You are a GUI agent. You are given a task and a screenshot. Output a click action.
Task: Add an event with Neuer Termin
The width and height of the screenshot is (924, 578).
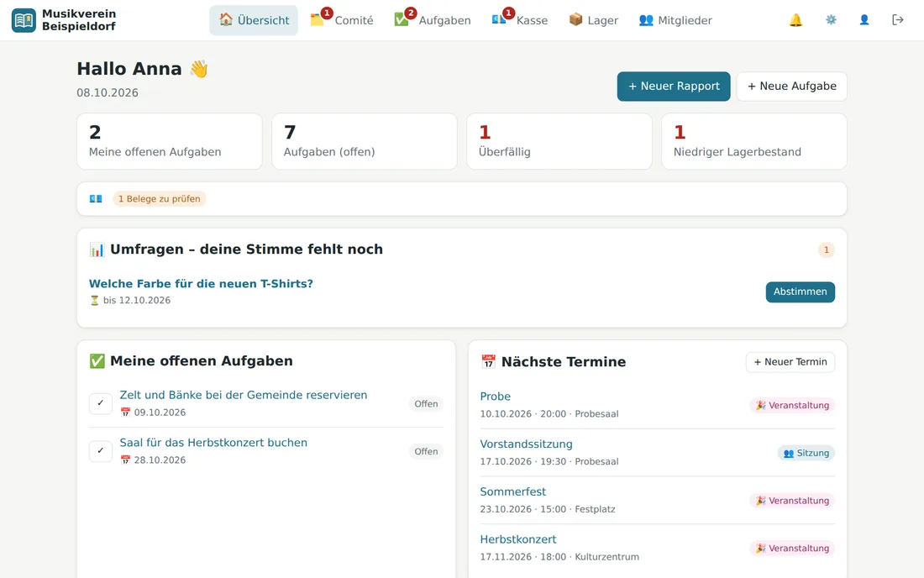(790, 362)
